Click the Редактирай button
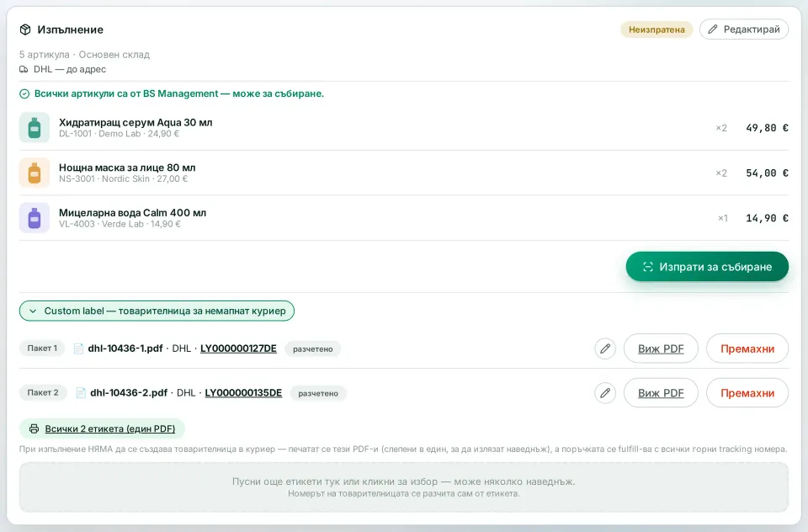808x532 pixels. 744,29
